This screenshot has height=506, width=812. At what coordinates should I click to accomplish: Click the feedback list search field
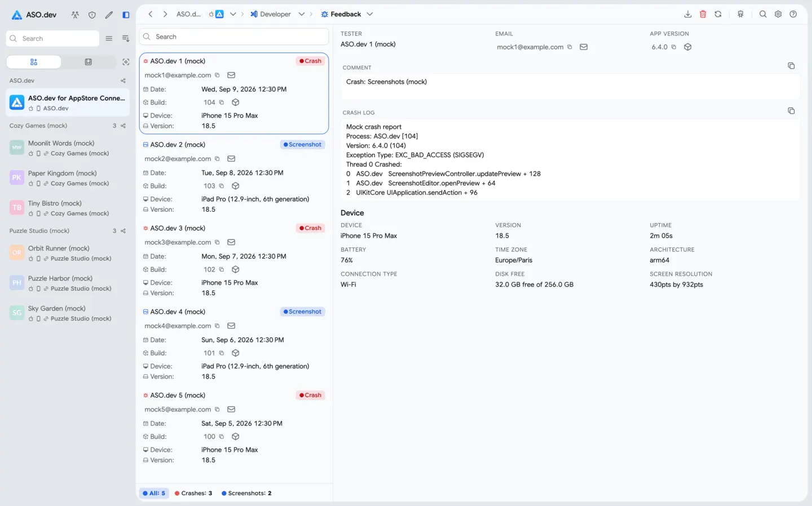234,37
